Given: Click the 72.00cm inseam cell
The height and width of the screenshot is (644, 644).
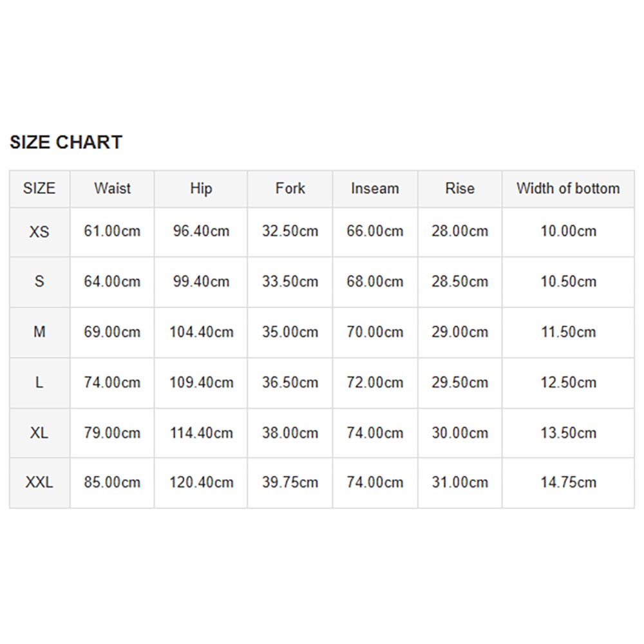Looking at the screenshot, I should coord(375,383).
